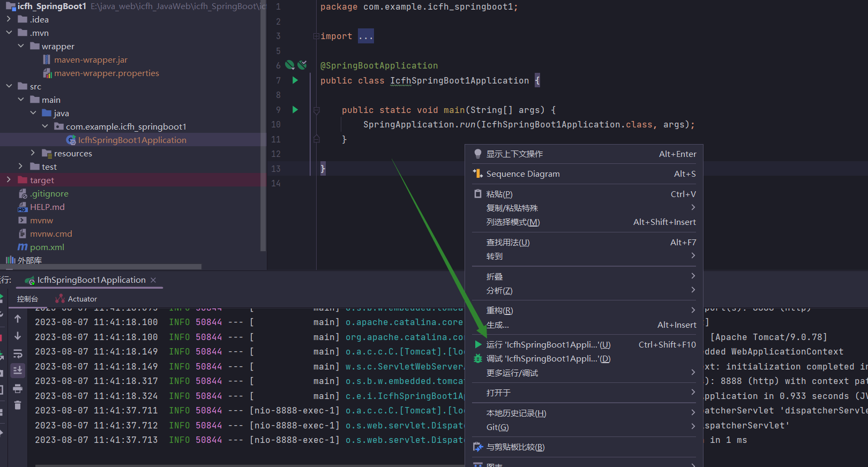This screenshot has width=868, height=467.
Task: Click the run gutter icon beside main method
Action: (295, 110)
